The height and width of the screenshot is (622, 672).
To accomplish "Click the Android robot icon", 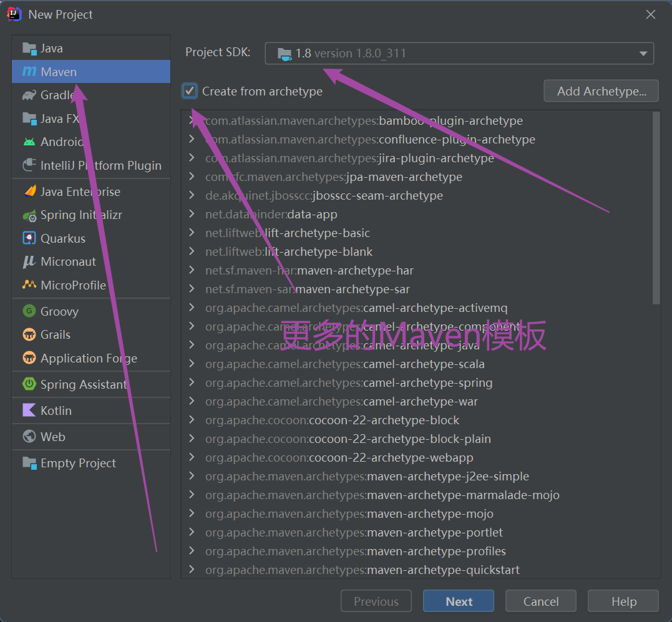I will [29, 142].
